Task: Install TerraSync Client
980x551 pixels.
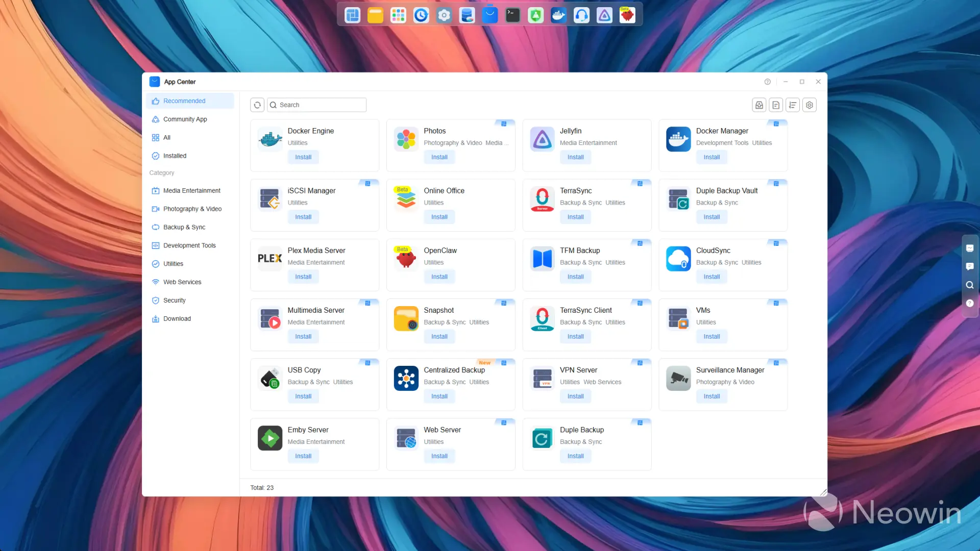Action: [575, 337]
